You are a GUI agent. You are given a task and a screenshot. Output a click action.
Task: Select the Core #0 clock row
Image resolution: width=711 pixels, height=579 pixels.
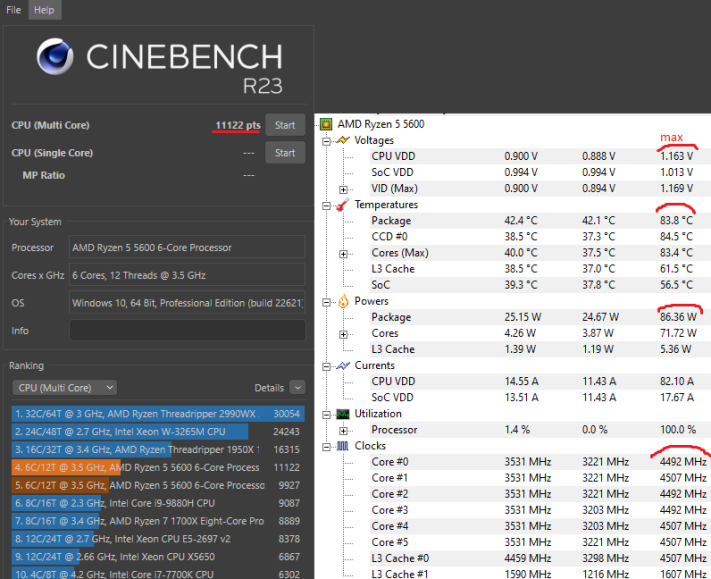[540, 462]
